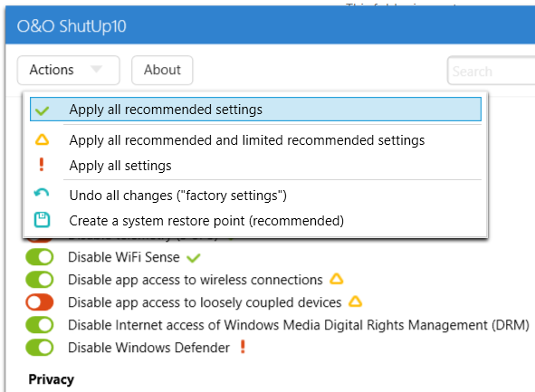Select Apply all recommended settings
535x392 pixels.
[255, 110]
